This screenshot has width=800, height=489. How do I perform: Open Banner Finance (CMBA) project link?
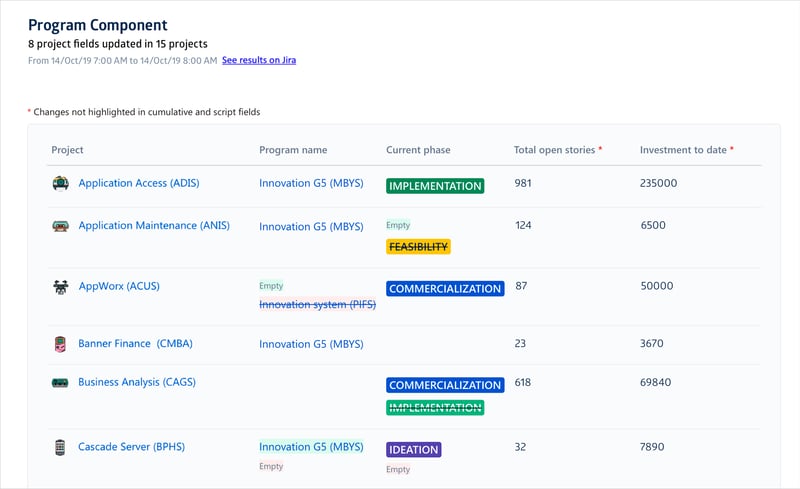tap(135, 344)
